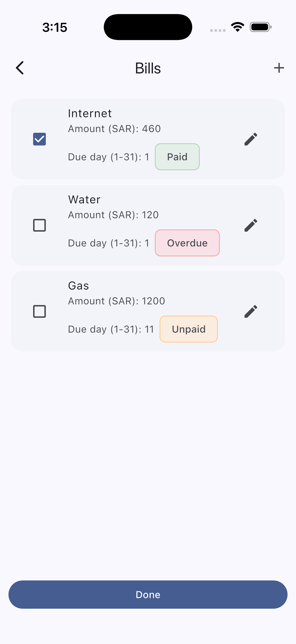Mark the Water bill as paid
This screenshot has height=644, width=296.
(39, 225)
